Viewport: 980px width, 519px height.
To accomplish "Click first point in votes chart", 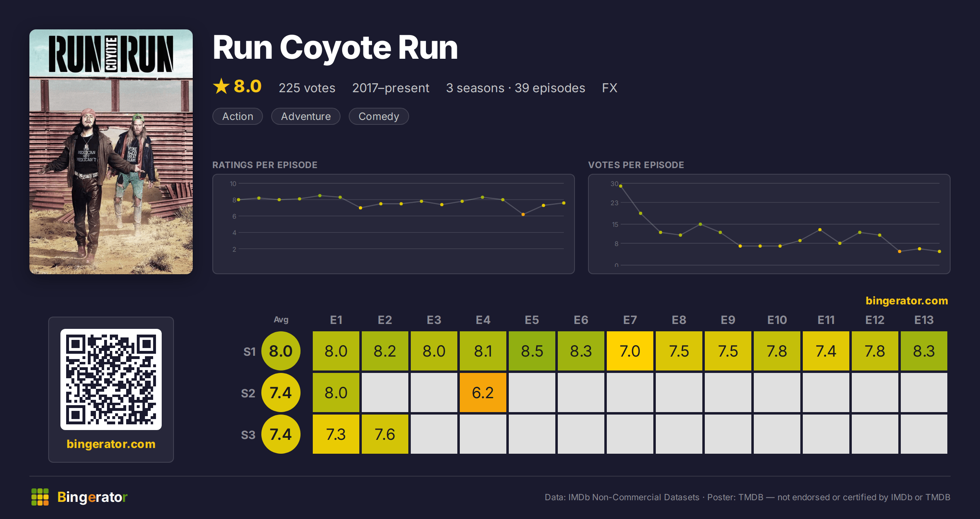I will (x=621, y=186).
